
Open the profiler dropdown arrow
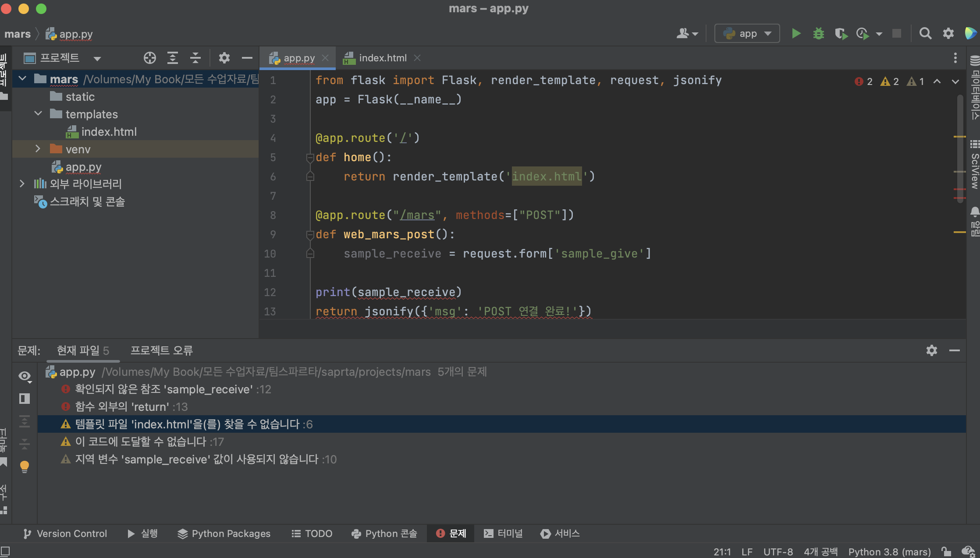[x=879, y=34]
